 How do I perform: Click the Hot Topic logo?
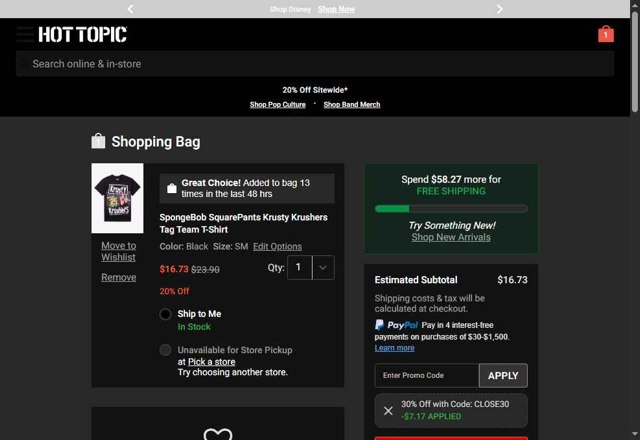pyautogui.click(x=82, y=34)
